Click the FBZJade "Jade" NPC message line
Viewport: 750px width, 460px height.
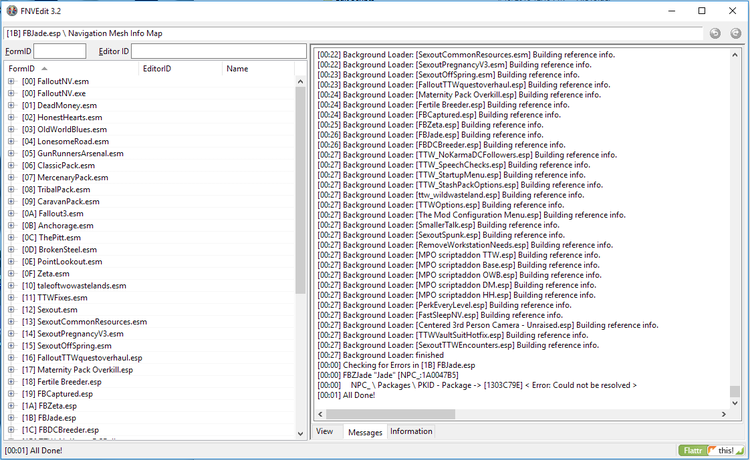(x=387, y=375)
